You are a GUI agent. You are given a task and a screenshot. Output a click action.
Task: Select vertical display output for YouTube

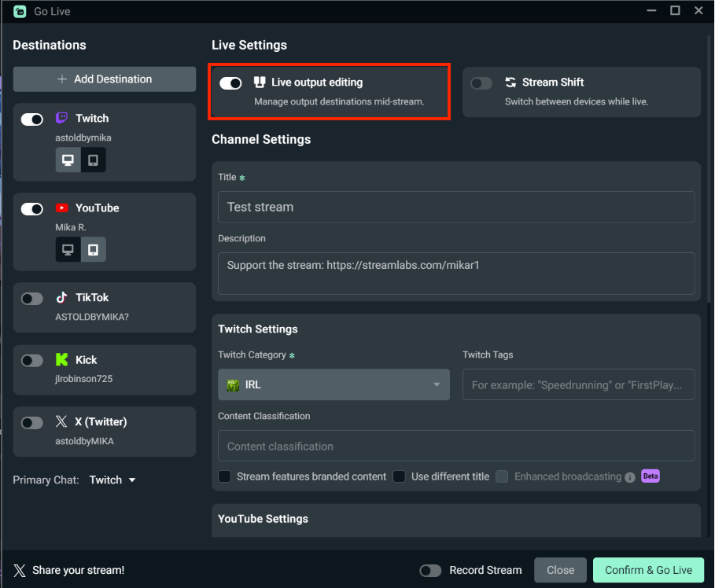(x=93, y=250)
